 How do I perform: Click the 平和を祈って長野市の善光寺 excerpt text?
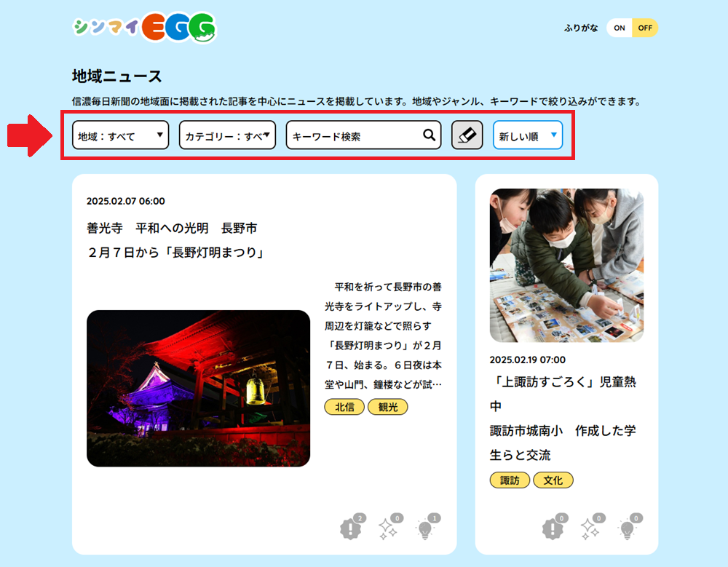pos(383,336)
